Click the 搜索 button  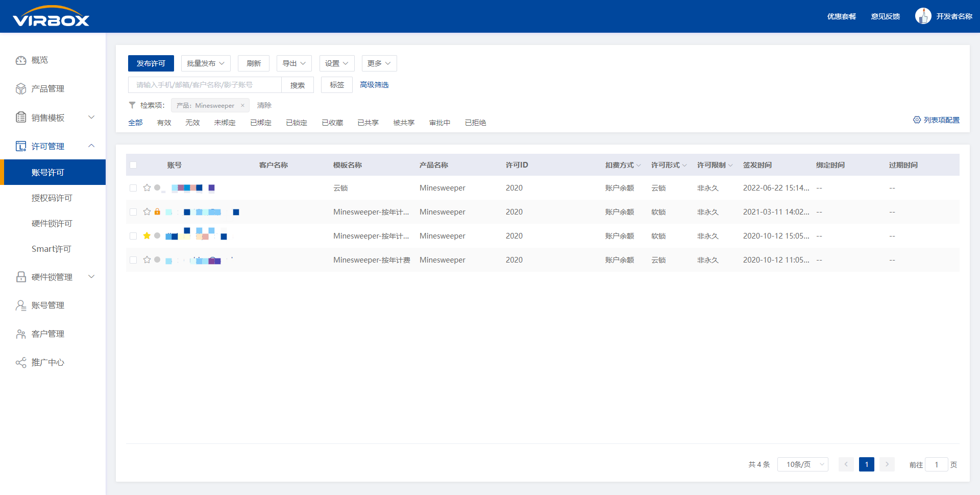click(x=298, y=85)
